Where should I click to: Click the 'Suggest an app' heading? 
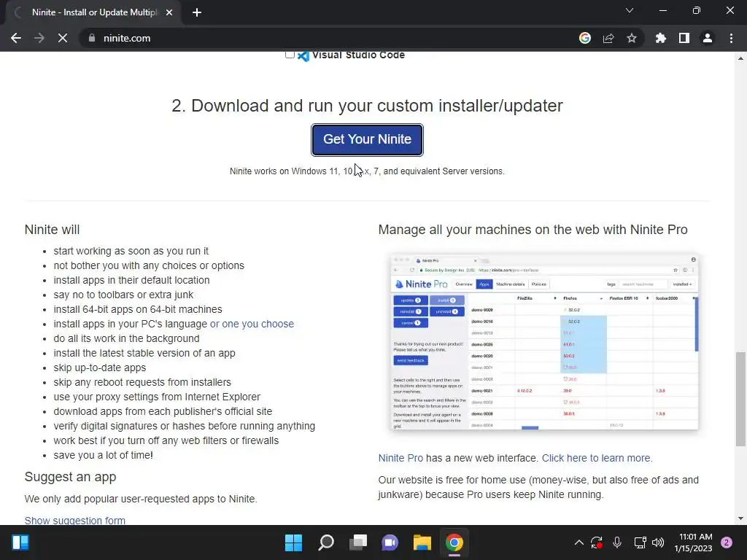(x=70, y=477)
